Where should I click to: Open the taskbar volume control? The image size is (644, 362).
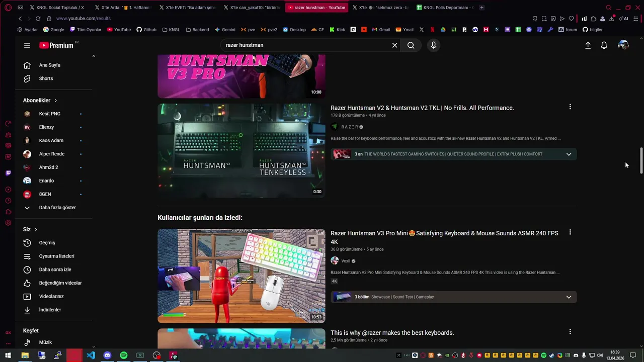tap(600, 355)
